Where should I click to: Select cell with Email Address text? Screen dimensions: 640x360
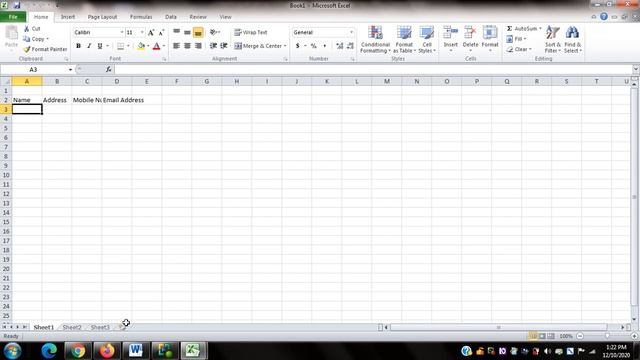click(x=117, y=100)
